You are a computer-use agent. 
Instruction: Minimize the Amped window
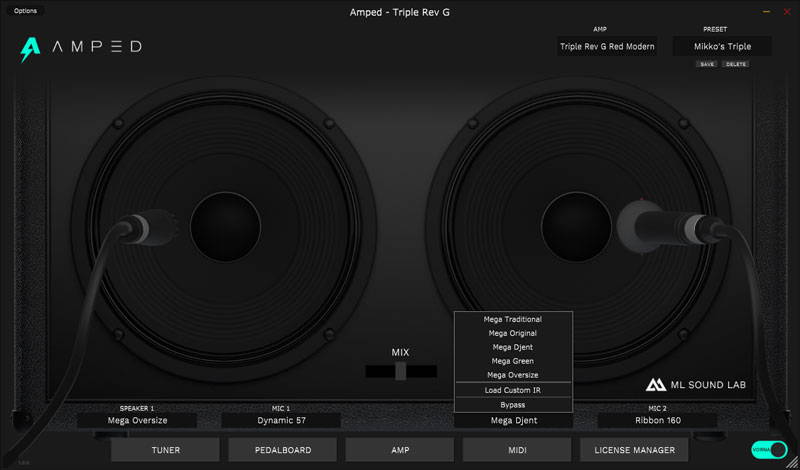766,12
